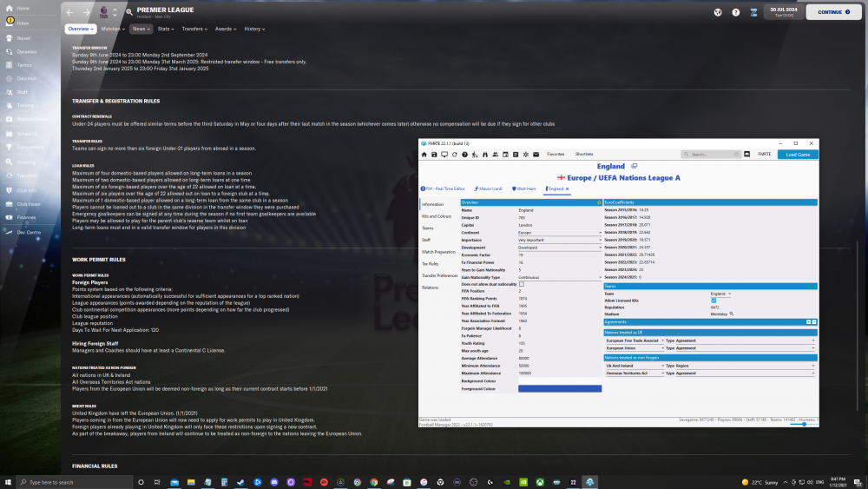Click the FMRTE calendar icon

click(x=505, y=155)
